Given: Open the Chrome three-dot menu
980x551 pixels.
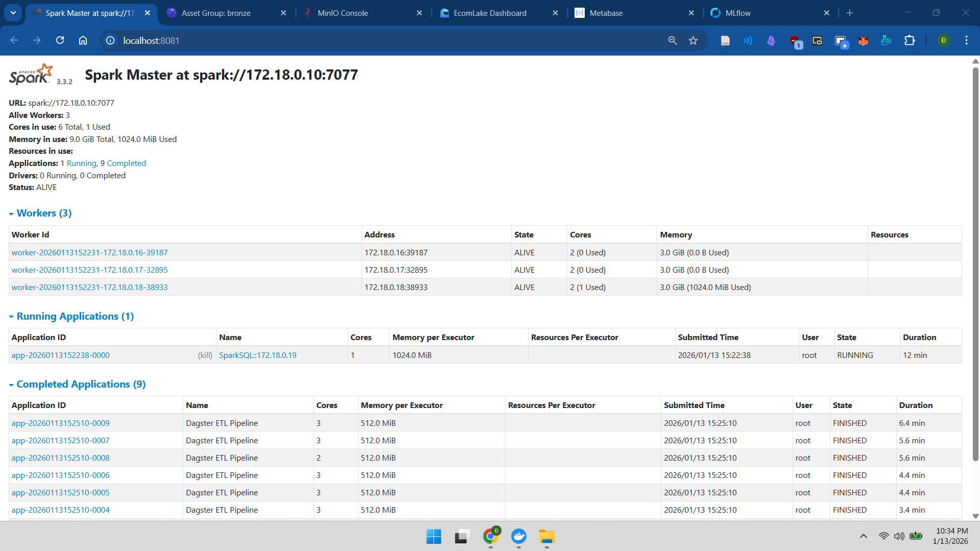Looking at the screenshot, I should click(966, 40).
